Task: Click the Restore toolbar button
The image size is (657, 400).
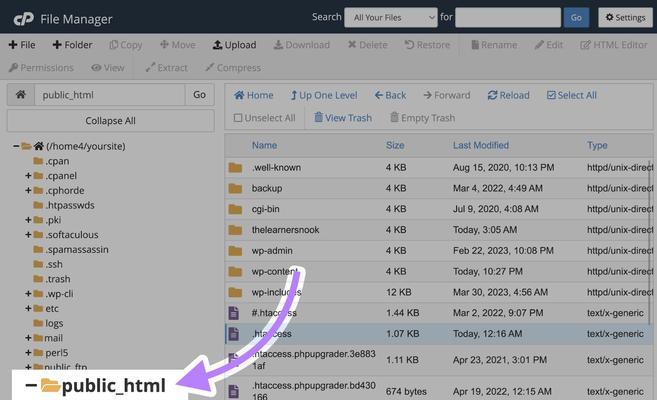Action: [427, 45]
